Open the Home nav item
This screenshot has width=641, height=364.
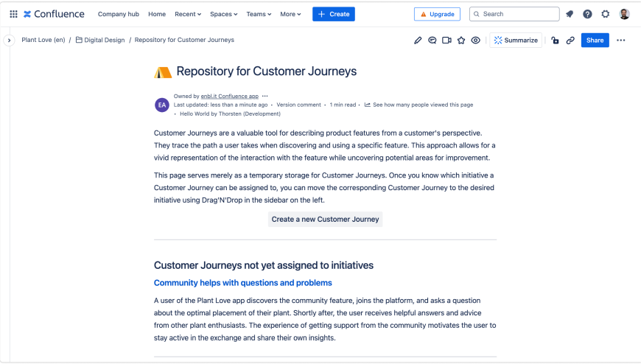157,14
